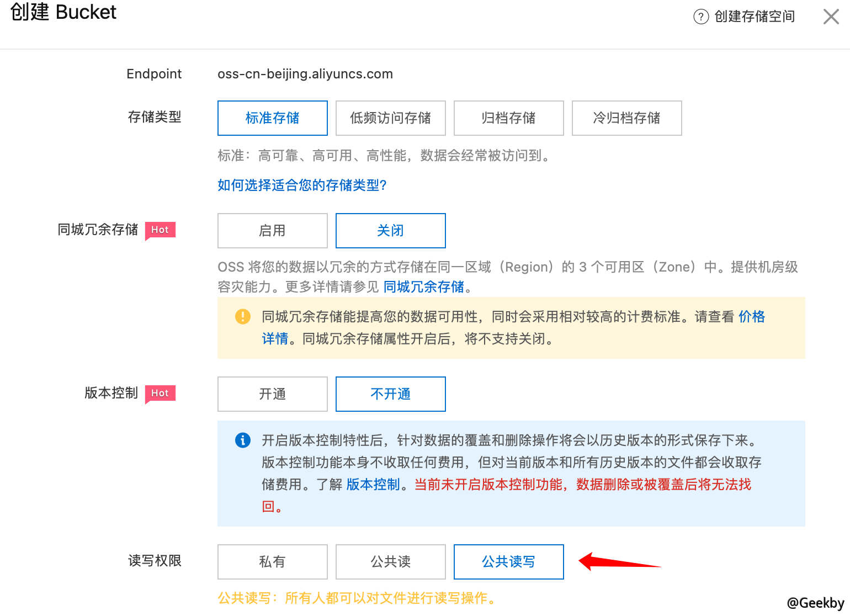Click the help question mark icon
850x616 pixels.
click(700, 17)
